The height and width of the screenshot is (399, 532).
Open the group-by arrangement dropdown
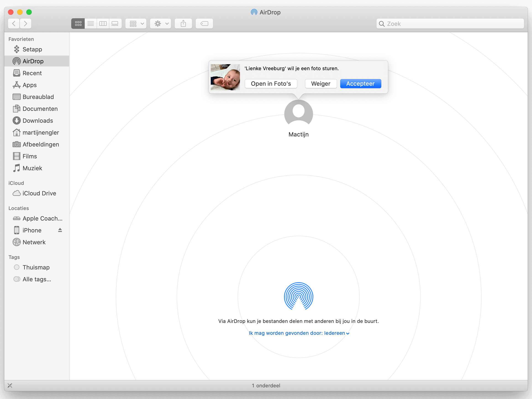[136, 24]
